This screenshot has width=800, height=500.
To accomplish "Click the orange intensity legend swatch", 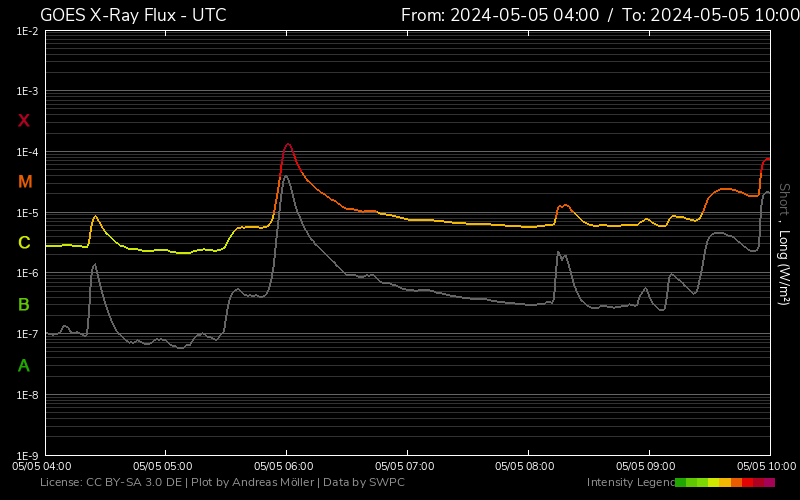I will (737, 482).
